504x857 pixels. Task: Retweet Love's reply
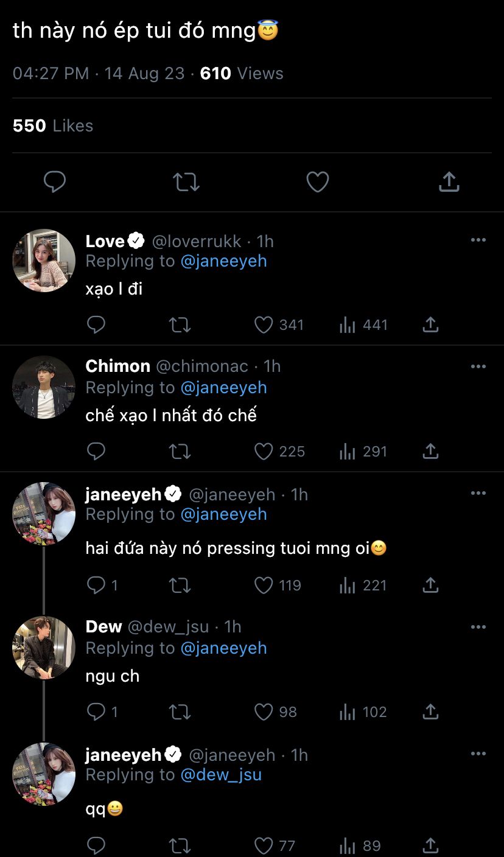[180, 325]
